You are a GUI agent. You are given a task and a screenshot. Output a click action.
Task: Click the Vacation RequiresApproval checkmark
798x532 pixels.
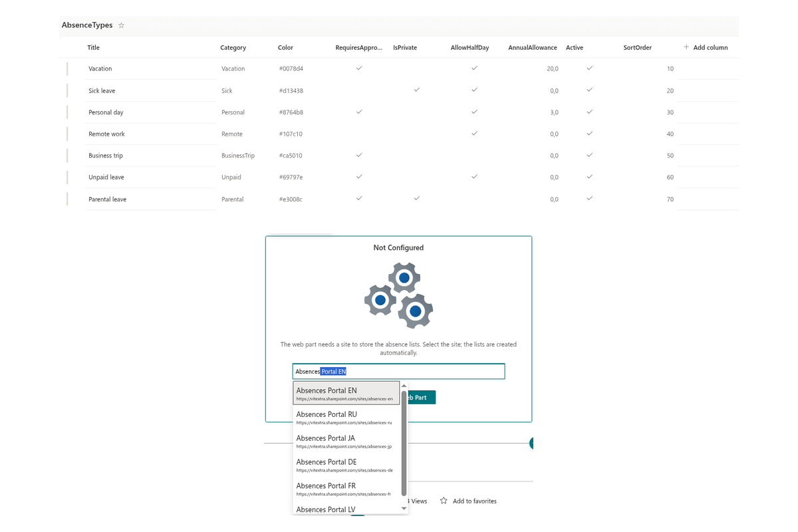pyautogui.click(x=359, y=68)
